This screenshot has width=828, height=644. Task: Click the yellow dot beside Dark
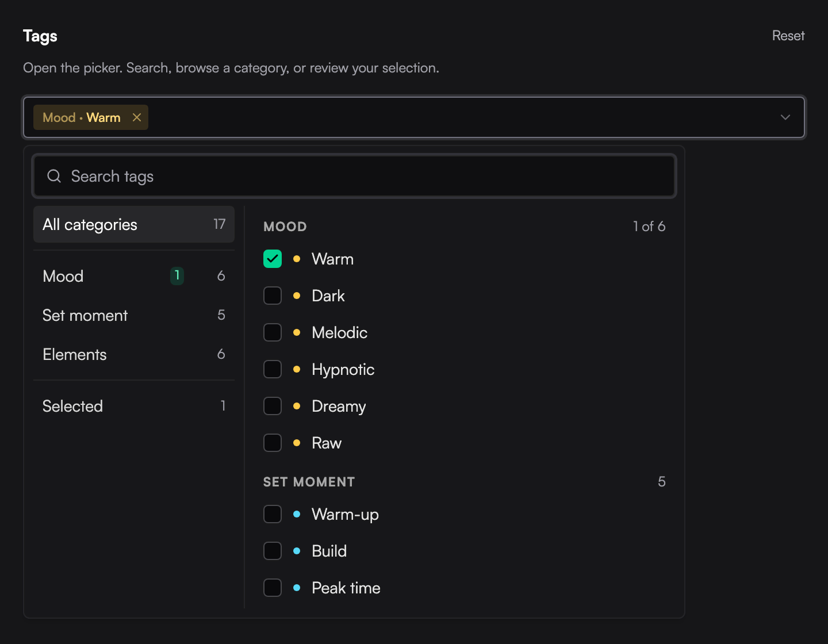click(x=297, y=296)
